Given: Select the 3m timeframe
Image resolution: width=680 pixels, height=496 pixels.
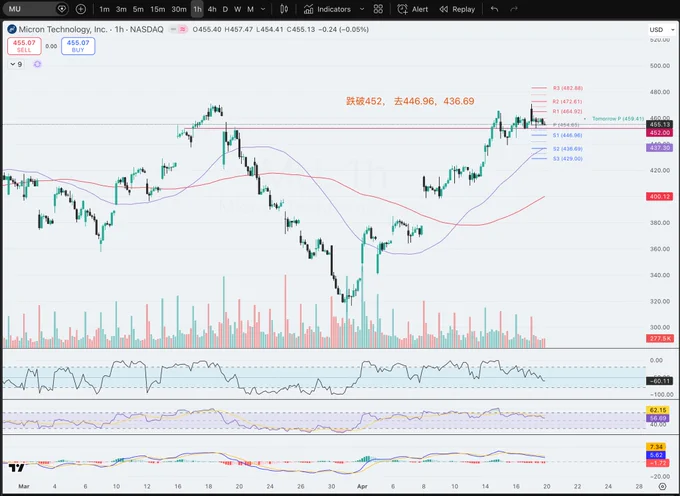Looking at the screenshot, I should point(121,9).
